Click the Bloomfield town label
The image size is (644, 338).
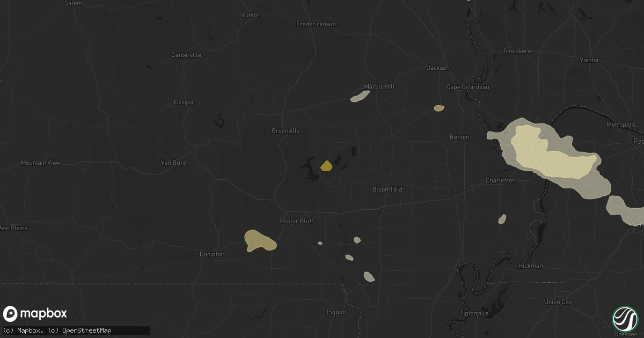(x=387, y=189)
